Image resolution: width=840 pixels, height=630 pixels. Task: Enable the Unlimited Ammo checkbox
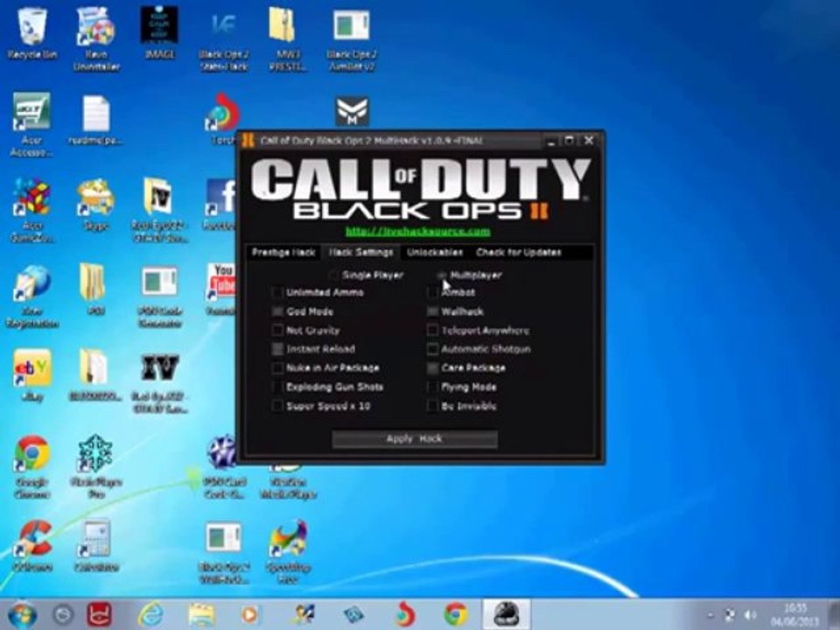[277, 292]
